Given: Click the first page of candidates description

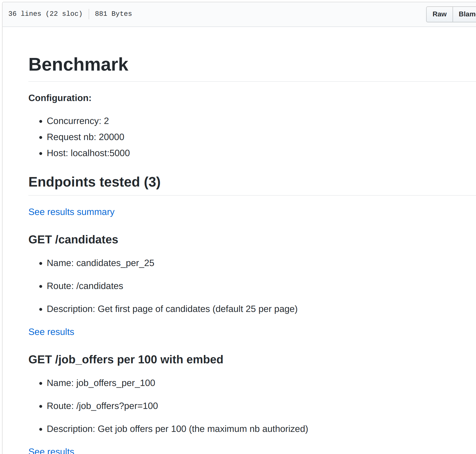Looking at the screenshot, I should click(172, 309).
